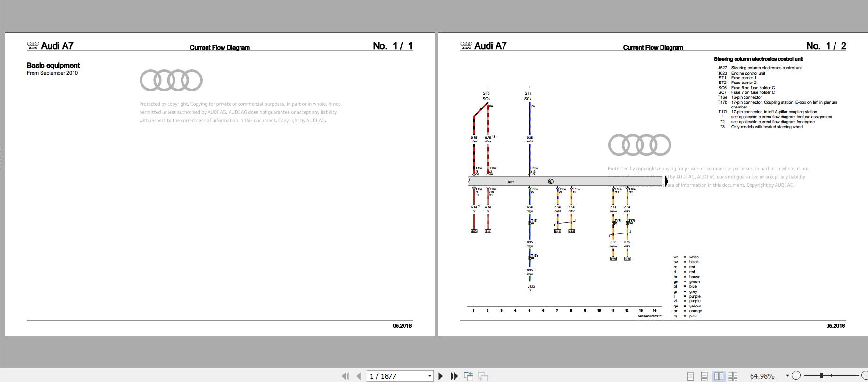Click the J623 label below the wiring
868x382 pixels.
pyautogui.click(x=531, y=287)
